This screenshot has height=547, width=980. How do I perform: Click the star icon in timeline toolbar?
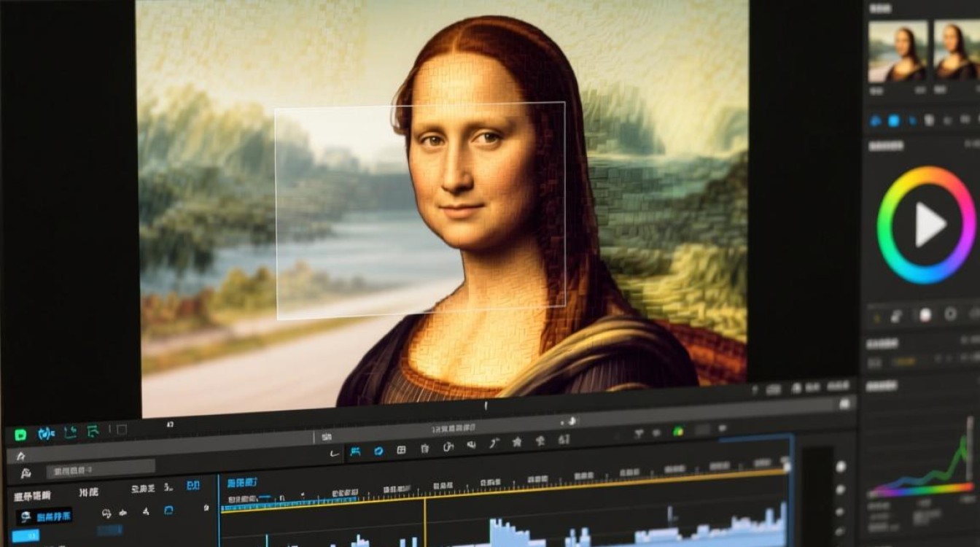tap(517, 441)
